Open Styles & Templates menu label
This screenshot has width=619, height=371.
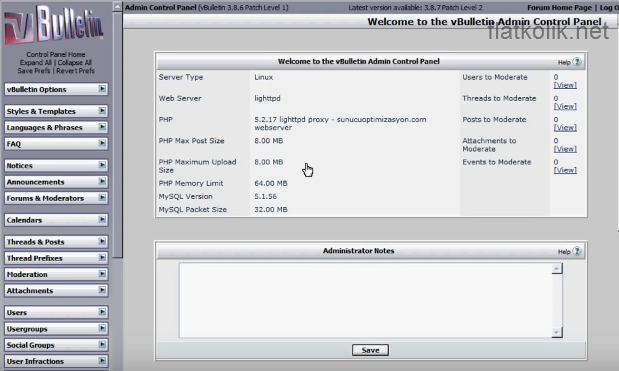pyautogui.click(x=41, y=111)
